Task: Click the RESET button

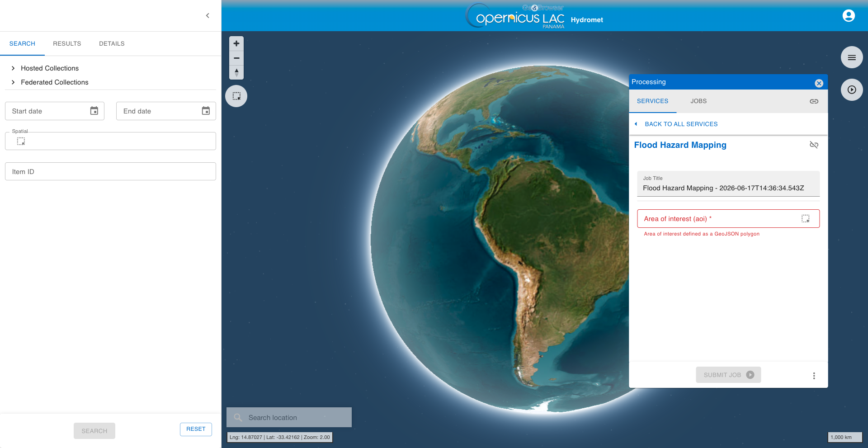Action: (196, 429)
